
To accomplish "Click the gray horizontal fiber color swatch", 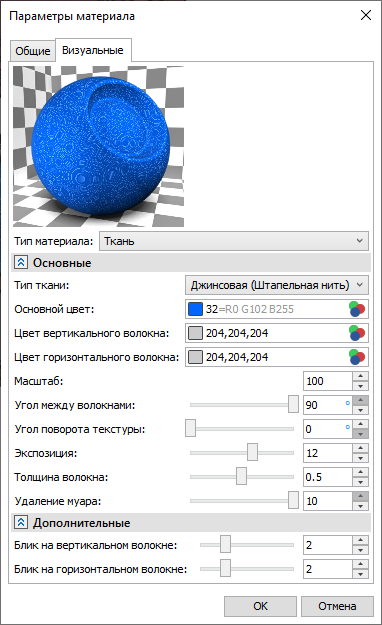I will click(195, 357).
